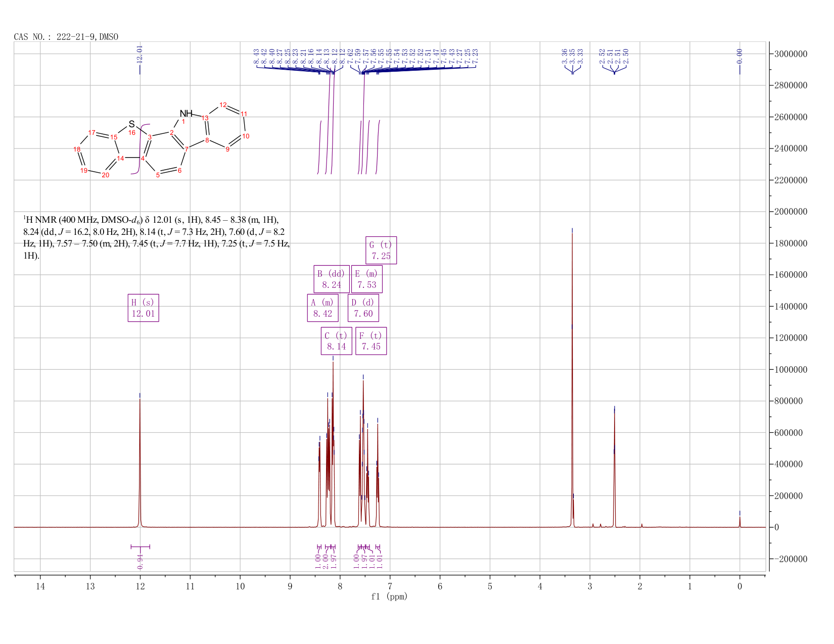Select the G (t) 7.25 multiplet box
The height and width of the screenshot is (644, 834).
tap(381, 250)
